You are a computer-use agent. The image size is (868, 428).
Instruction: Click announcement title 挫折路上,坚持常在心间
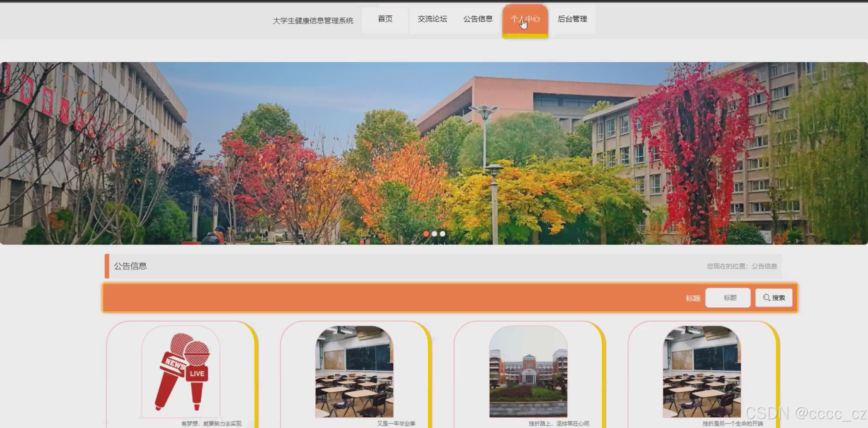coord(559,423)
